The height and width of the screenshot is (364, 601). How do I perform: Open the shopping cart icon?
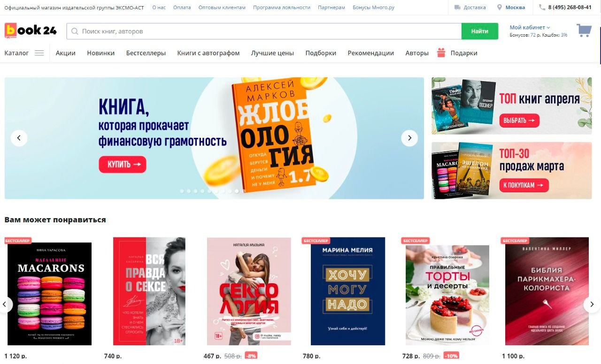pos(584,31)
